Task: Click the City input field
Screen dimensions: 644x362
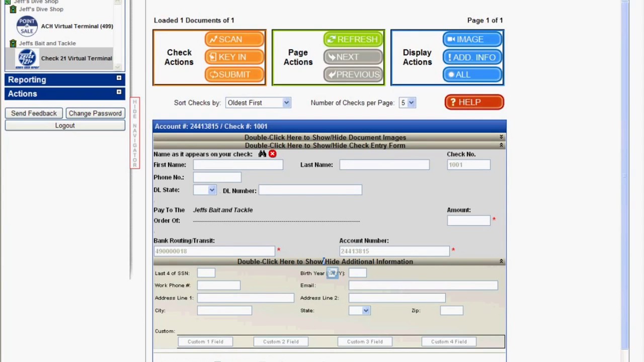Action: (x=224, y=311)
